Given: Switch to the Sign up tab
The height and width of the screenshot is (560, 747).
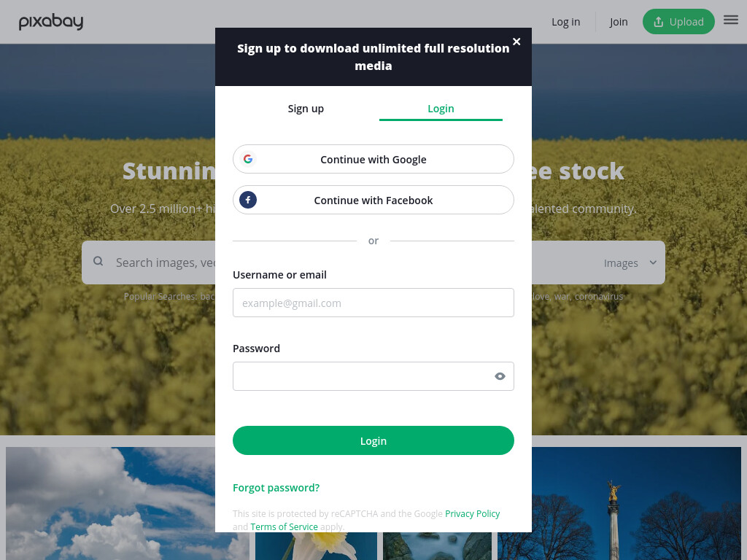Looking at the screenshot, I should tap(306, 109).
